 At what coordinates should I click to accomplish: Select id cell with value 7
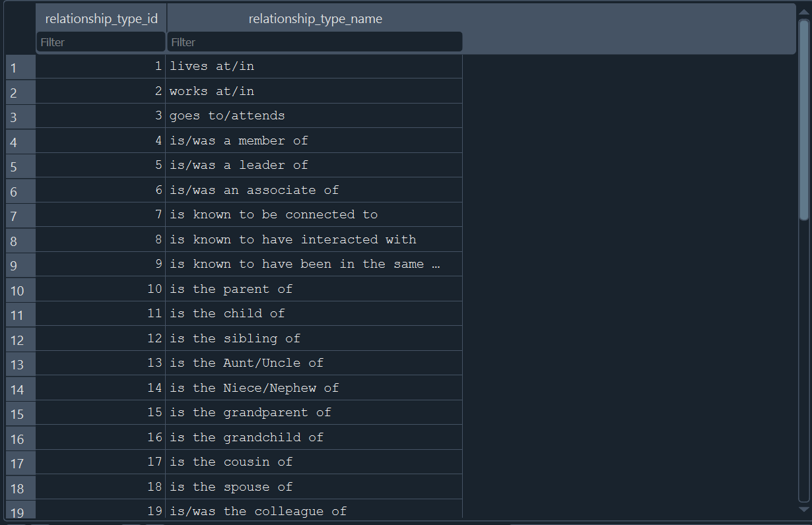click(x=100, y=215)
